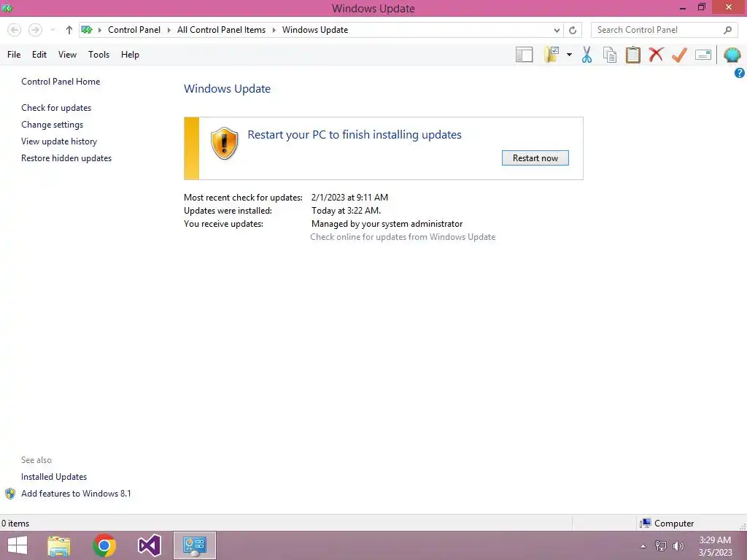This screenshot has height=560, width=747.
Task: Open the File menu
Action: pyautogui.click(x=14, y=55)
